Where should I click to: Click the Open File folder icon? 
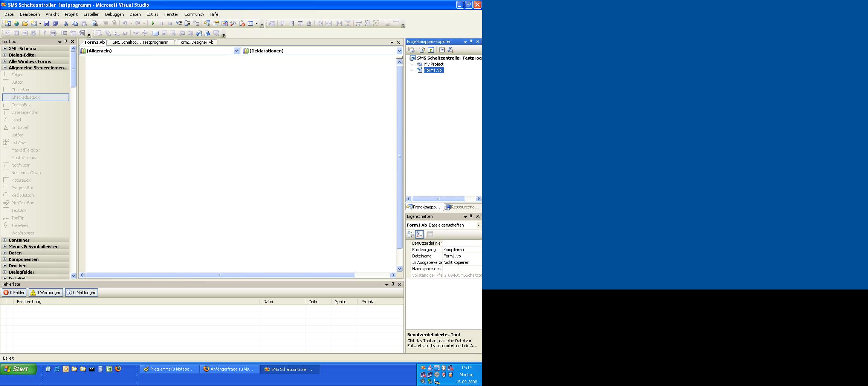(x=25, y=23)
